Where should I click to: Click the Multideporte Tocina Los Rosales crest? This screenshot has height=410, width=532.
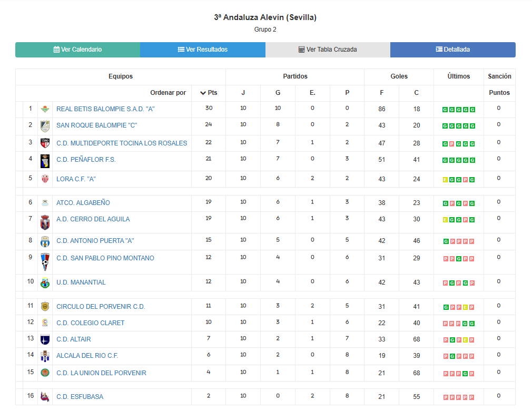(x=45, y=143)
